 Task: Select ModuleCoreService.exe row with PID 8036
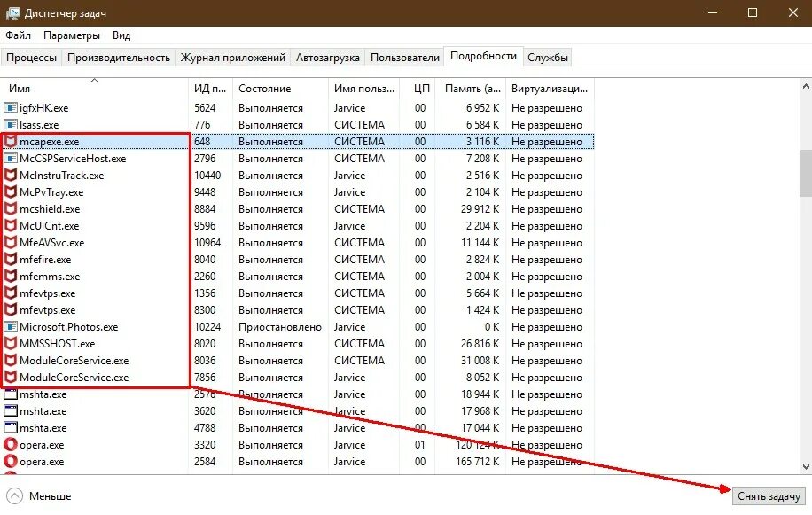297,360
